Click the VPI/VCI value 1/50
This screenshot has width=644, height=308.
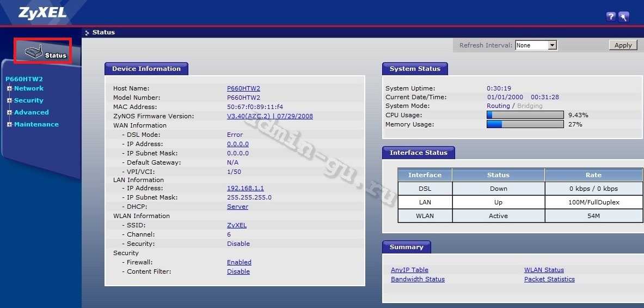coord(234,172)
